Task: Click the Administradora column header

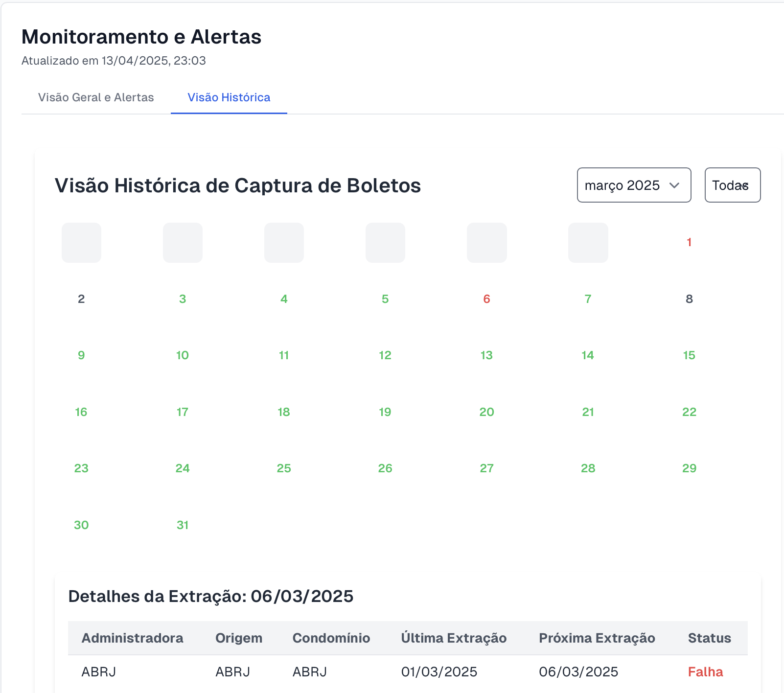Action: [132, 638]
